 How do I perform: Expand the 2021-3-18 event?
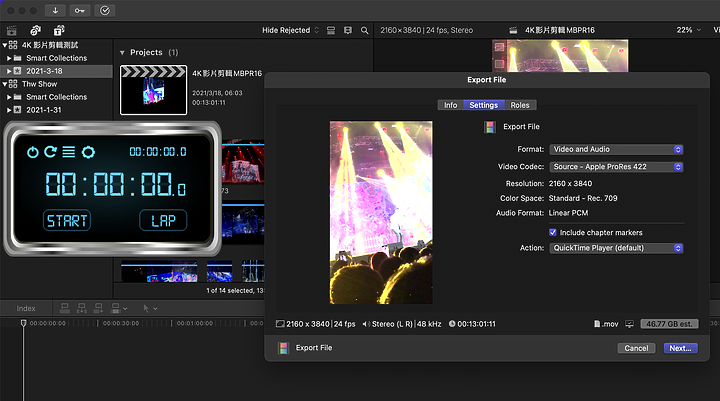click(x=9, y=71)
